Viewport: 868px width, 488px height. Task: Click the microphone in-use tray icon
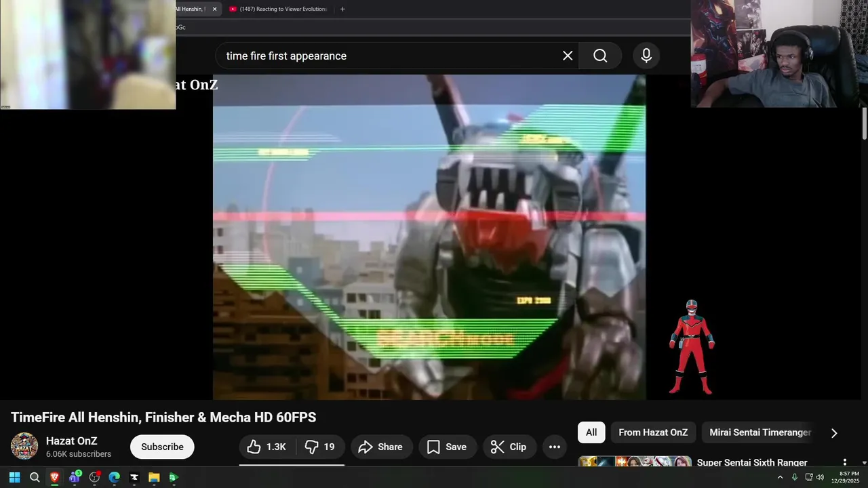(795, 477)
